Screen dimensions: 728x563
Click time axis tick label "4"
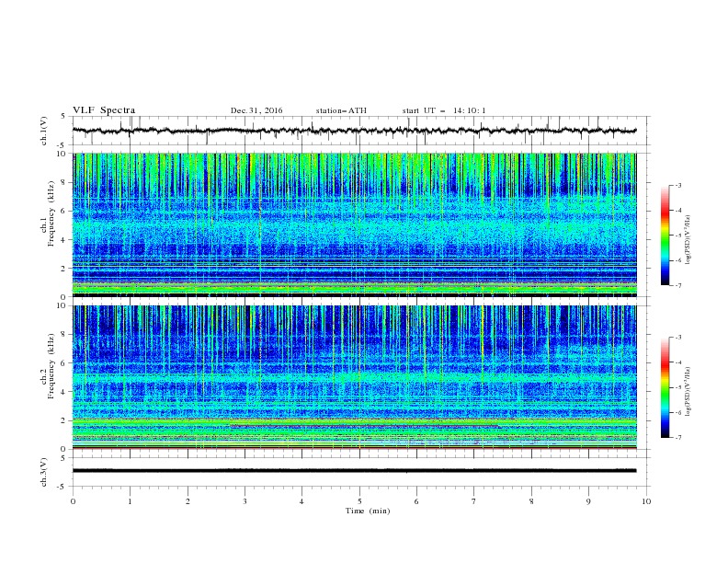pos(301,501)
